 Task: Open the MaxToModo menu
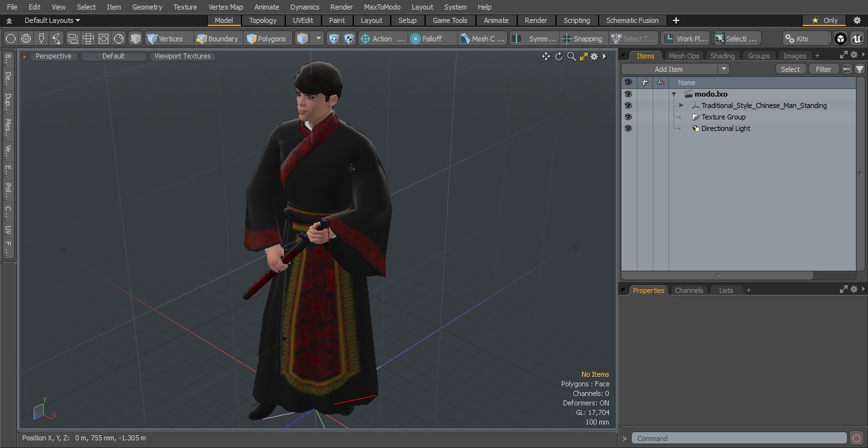click(382, 7)
